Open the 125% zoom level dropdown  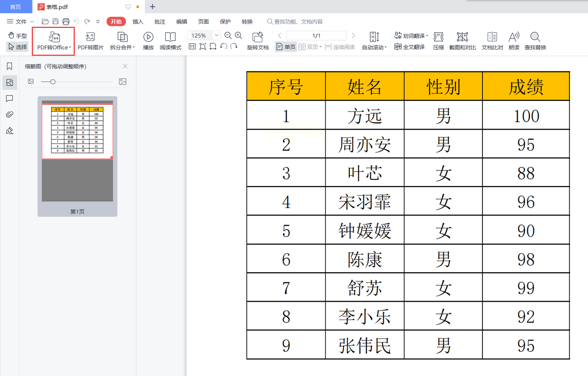(217, 36)
